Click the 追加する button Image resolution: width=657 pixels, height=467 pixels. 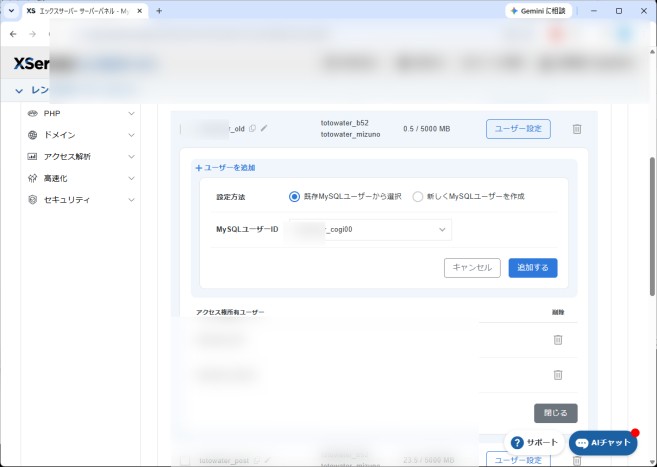[x=533, y=268]
